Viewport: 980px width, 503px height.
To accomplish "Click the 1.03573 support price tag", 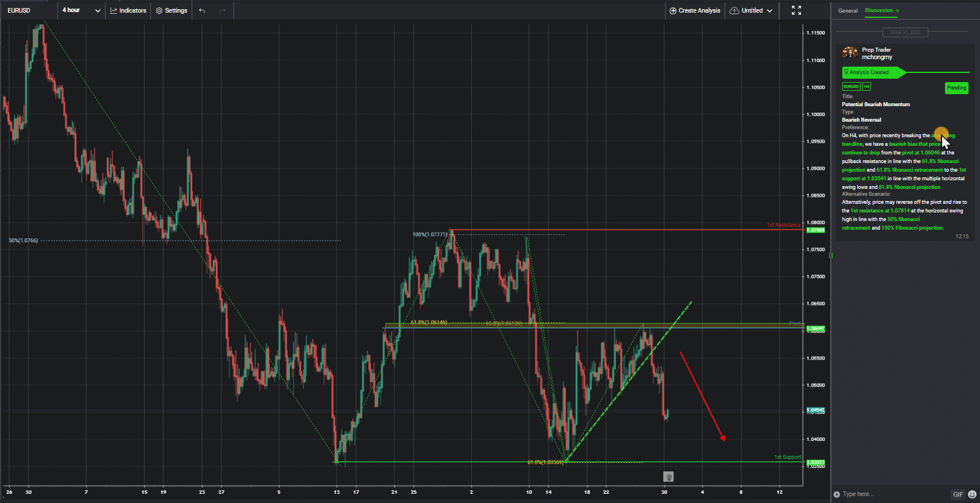I will click(x=815, y=462).
